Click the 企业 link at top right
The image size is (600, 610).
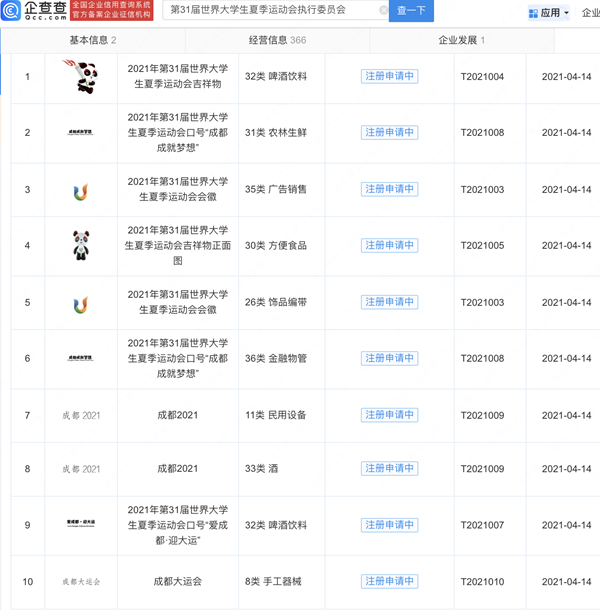click(590, 13)
